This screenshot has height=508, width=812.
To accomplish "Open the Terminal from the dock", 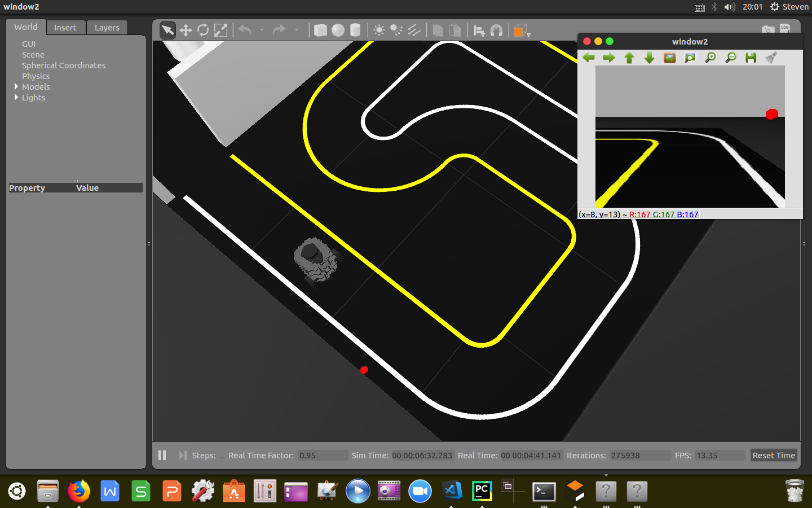I will click(544, 492).
